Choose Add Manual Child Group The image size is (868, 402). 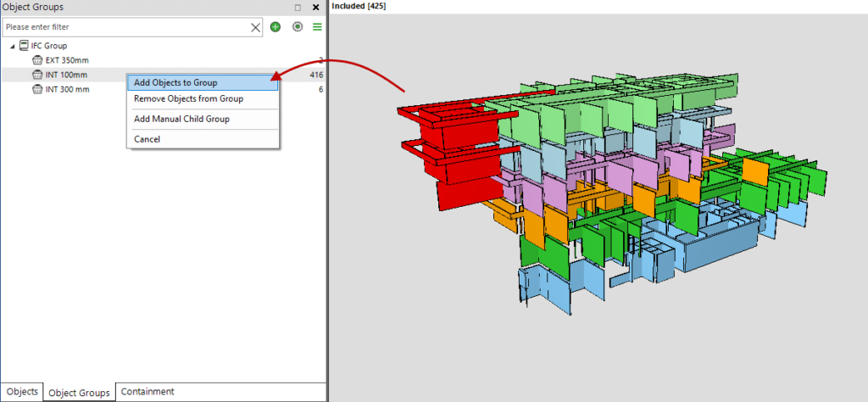tap(181, 119)
